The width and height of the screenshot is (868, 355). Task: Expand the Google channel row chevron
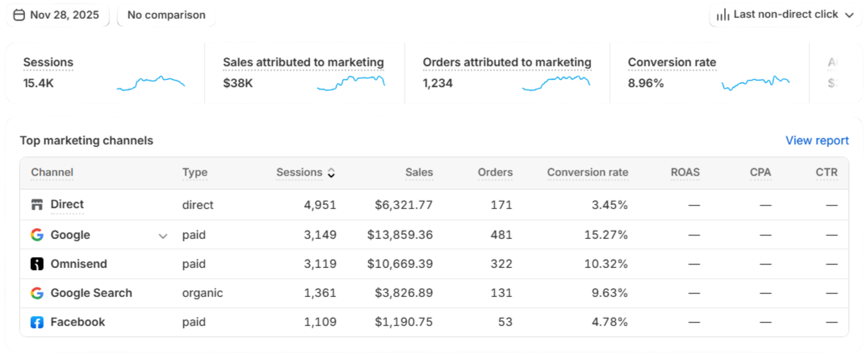pos(163,236)
